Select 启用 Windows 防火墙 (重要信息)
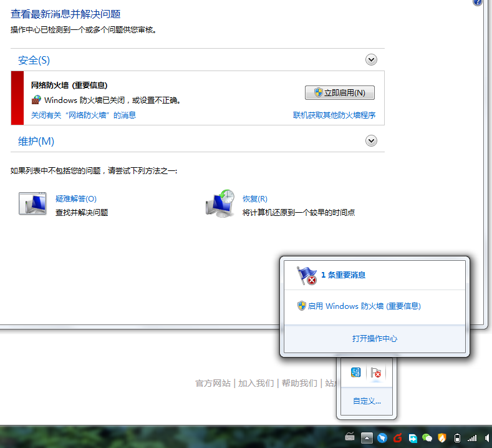Viewport: 492px width, 448px height. coord(364,306)
